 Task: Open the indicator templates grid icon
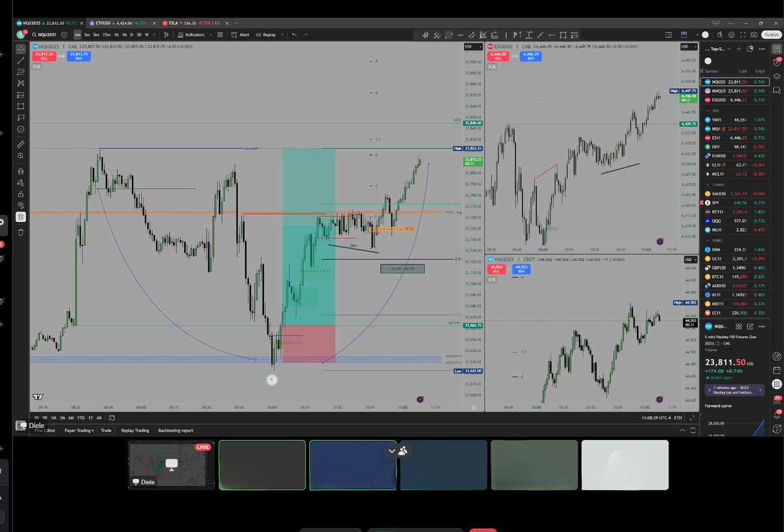coord(220,35)
